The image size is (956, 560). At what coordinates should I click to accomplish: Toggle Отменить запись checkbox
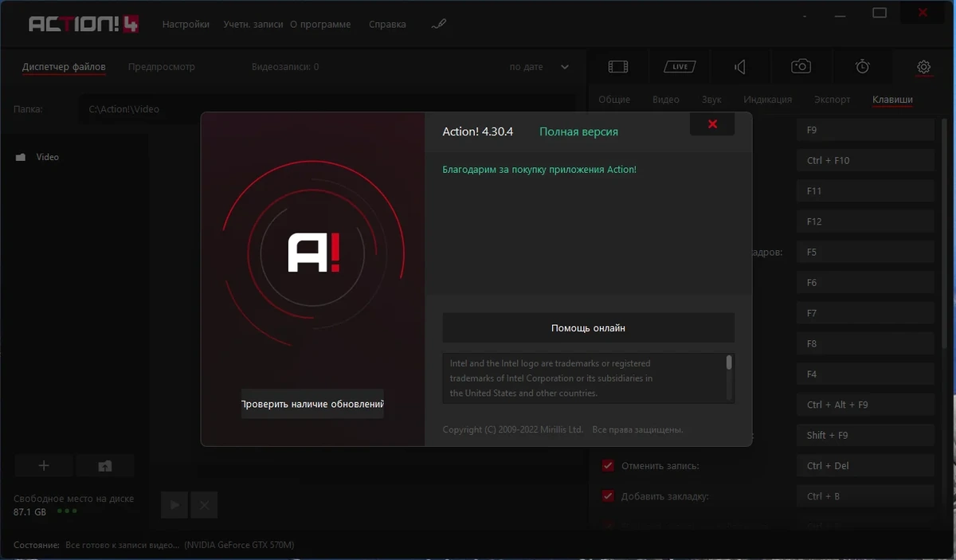[x=608, y=465]
